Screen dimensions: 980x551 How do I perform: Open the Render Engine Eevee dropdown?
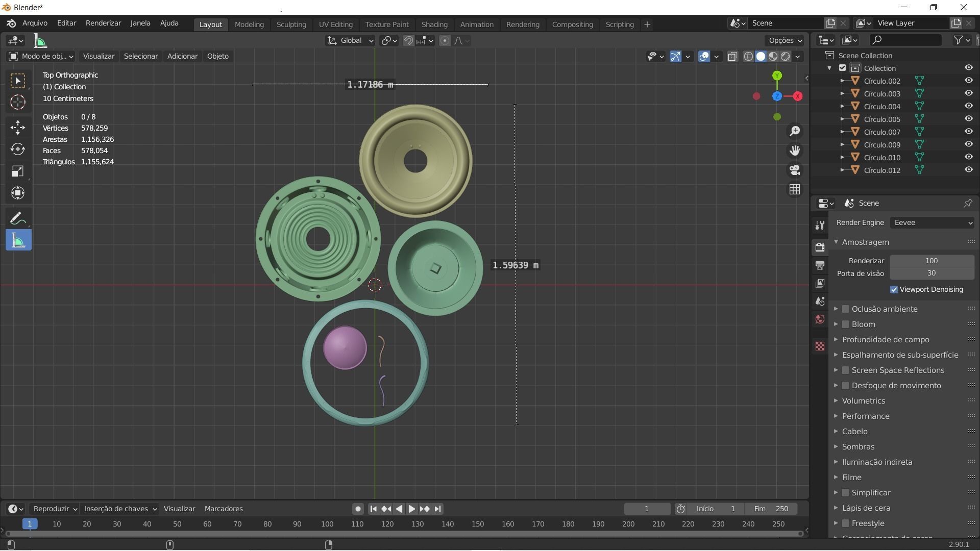pyautogui.click(x=932, y=222)
